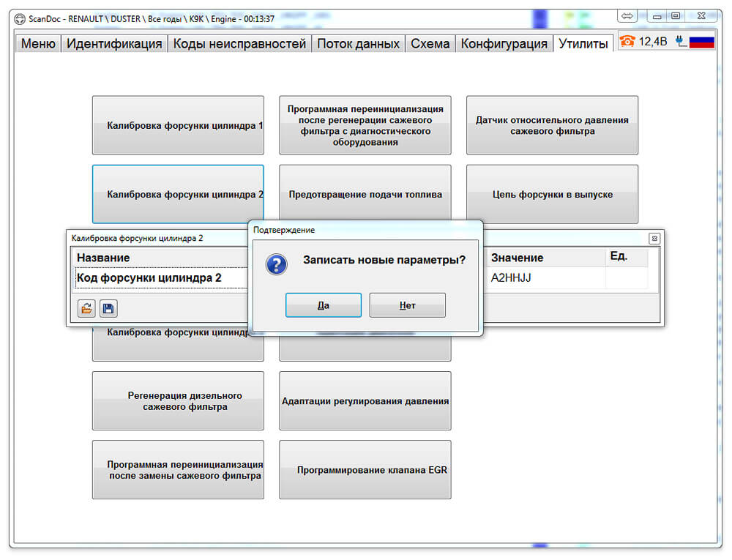Image resolution: width=732 pixels, height=560 pixels.
Task: Confirm with the Да button
Action: pos(324,305)
